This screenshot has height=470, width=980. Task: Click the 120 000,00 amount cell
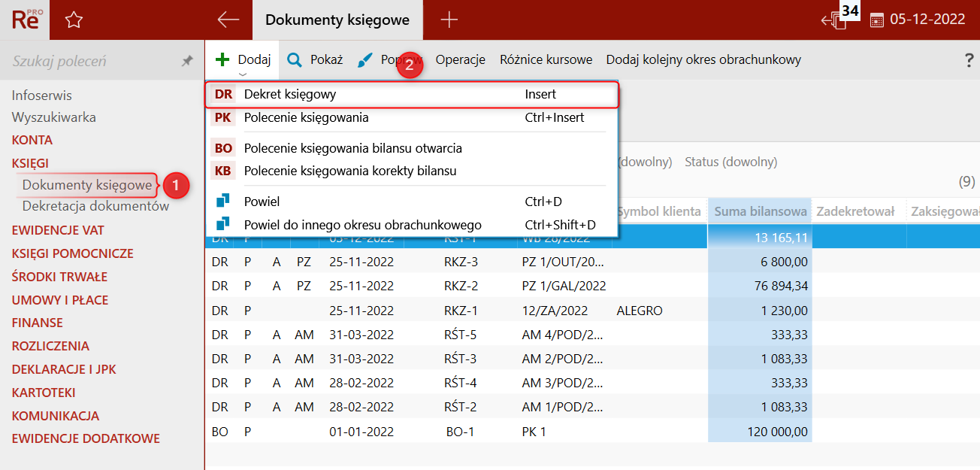pyautogui.click(x=760, y=432)
